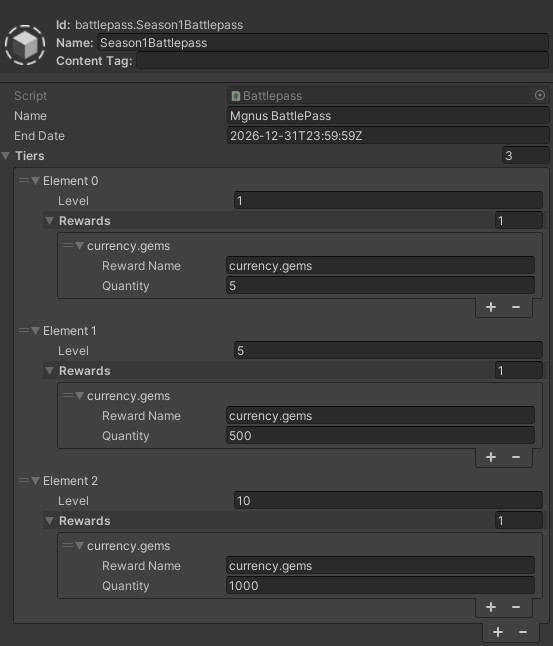Remove reward from Element 2 with minus
This screenshot has height=646, width=553.
[516, 607]
